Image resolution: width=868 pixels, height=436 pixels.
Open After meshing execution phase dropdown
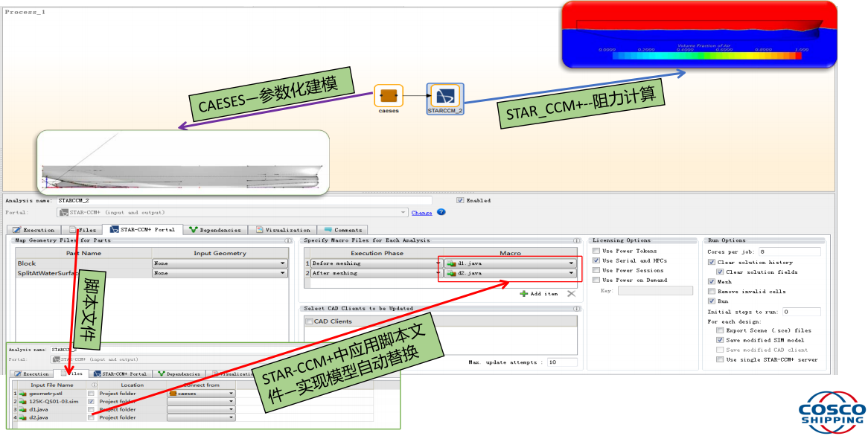click(x=376, y=273)
